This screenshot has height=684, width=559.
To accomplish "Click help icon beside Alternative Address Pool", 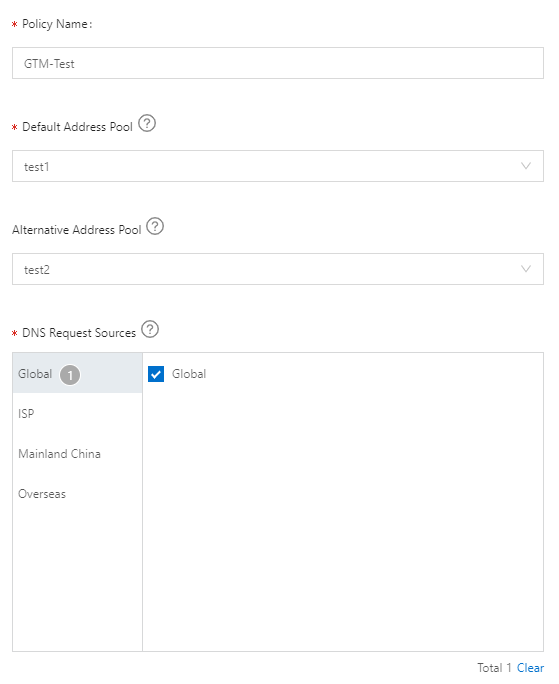I will 155,226.
